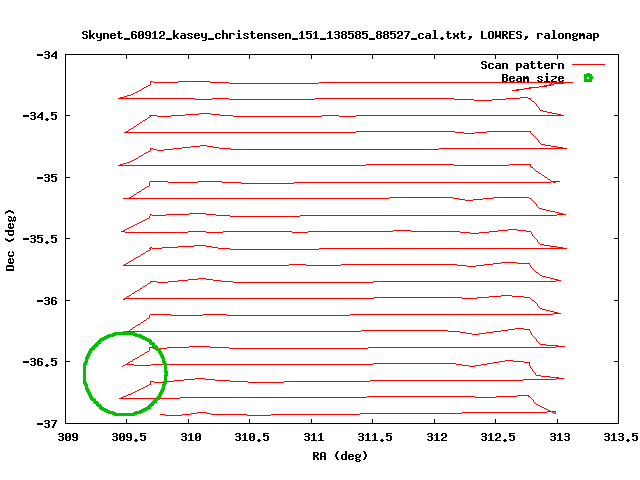Select the 'Beam size' legend label

[x=533, y=78]
